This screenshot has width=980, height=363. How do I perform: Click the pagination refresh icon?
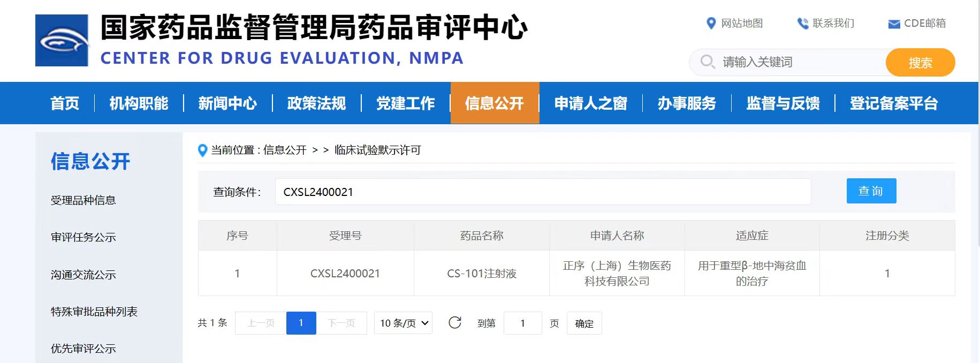click(455, 323)
